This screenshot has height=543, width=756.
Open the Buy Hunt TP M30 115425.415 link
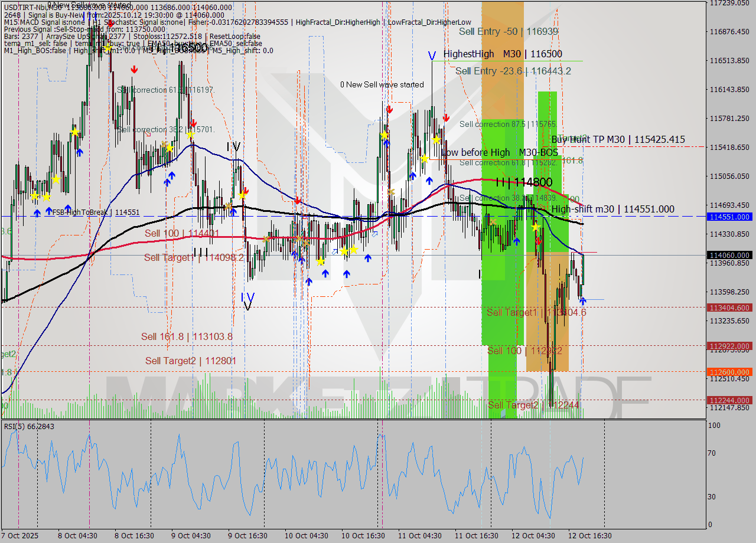point(618,139)
